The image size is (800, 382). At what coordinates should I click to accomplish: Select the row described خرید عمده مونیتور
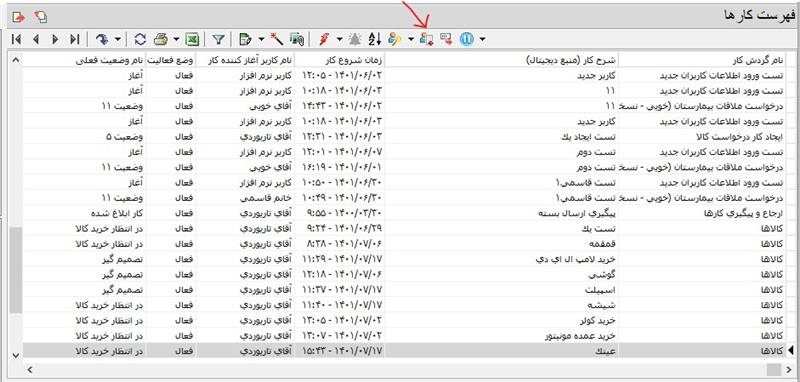click(406, 336)
